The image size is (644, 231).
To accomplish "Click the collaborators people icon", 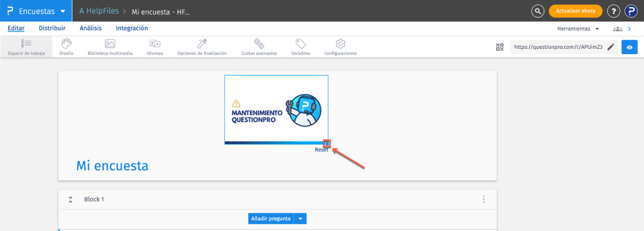I will 617,28.
